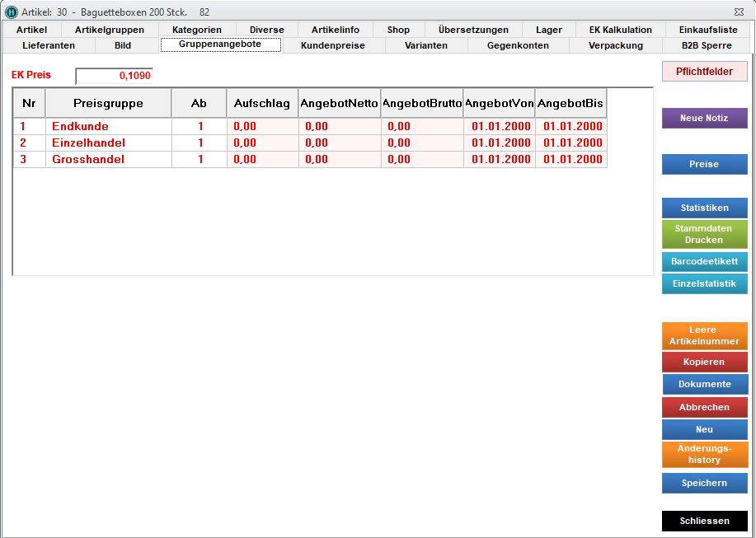Select the Lieferanten tab
Image resolution: width=756 pixels, height=538 pixels.
[49, 45]
